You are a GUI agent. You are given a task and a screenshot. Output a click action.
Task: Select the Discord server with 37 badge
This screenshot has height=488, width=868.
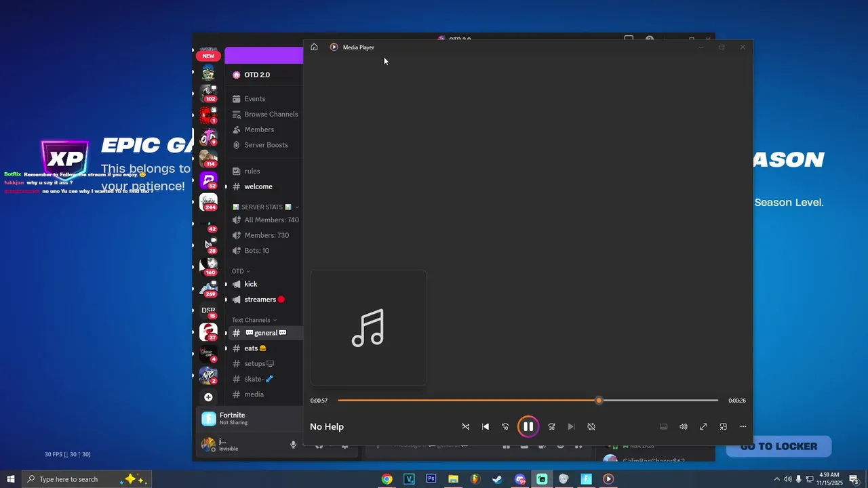coord(208,332)
